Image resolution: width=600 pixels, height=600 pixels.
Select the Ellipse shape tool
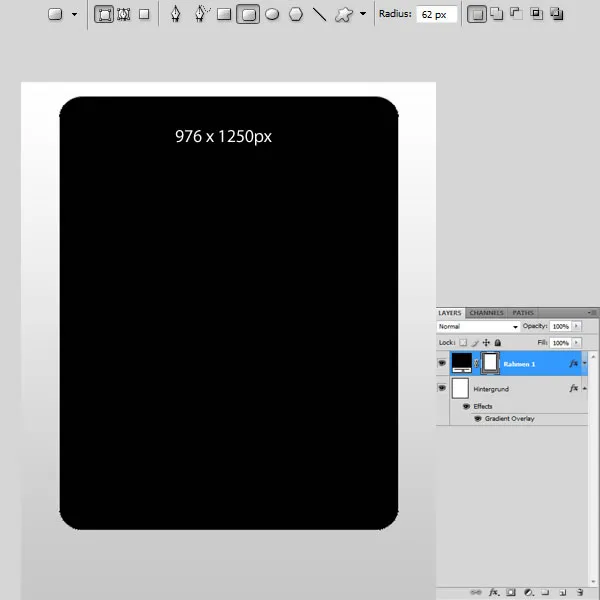pyautogui.click(x=272, y=15)
